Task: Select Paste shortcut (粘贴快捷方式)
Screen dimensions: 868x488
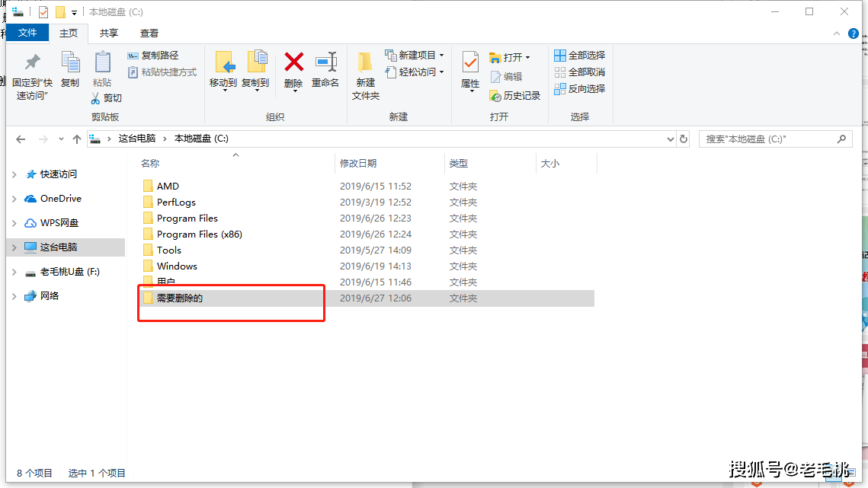Action: (162, 72)
